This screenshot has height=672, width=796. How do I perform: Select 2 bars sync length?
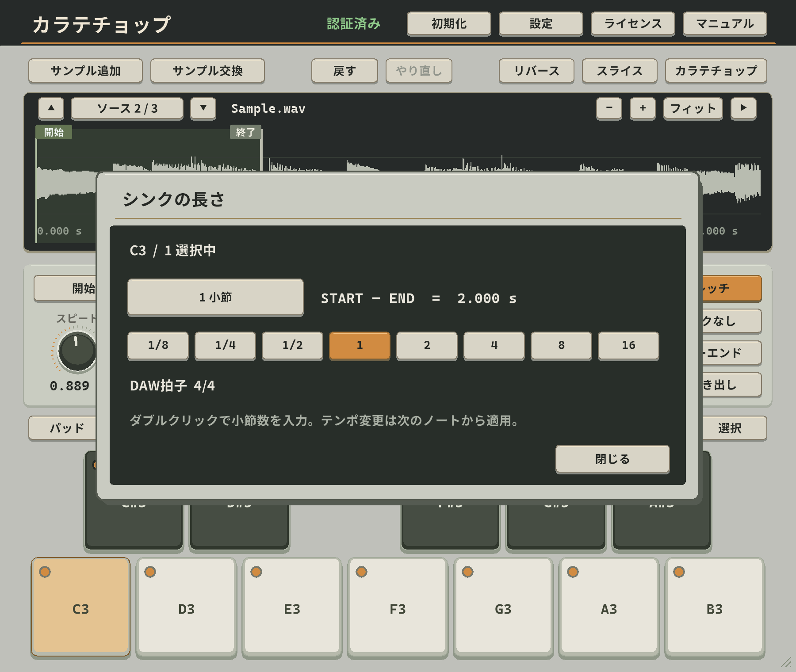[427, 345]
